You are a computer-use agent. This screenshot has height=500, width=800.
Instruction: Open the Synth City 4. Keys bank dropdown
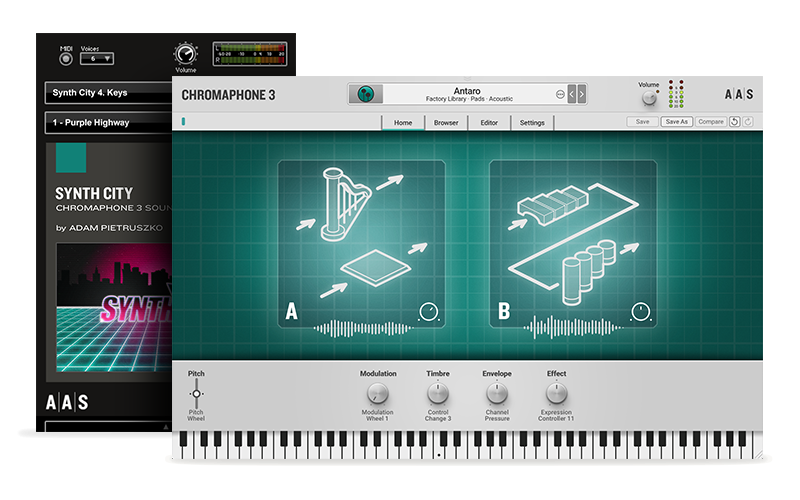105,93
